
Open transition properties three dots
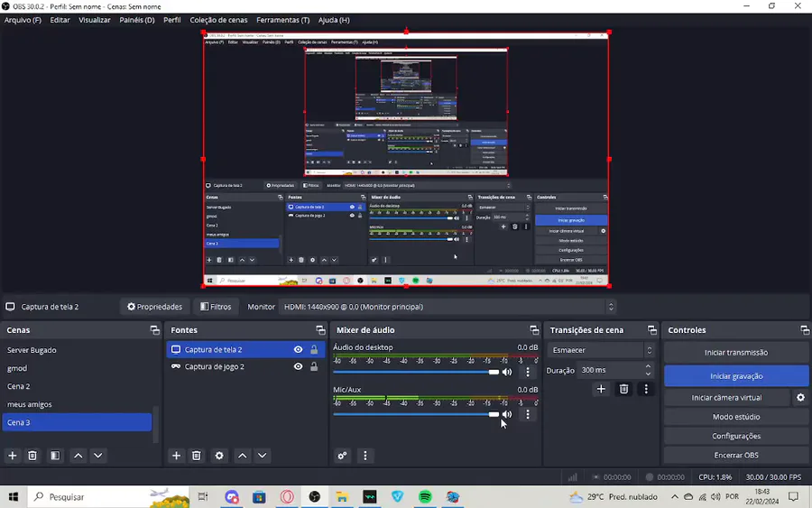(x=646, y=389)
